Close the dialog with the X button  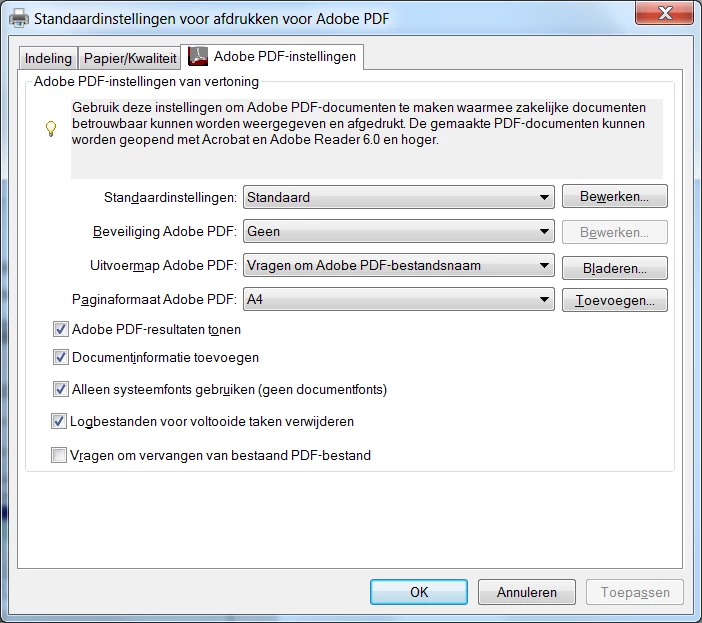click(x=664, y=13)
